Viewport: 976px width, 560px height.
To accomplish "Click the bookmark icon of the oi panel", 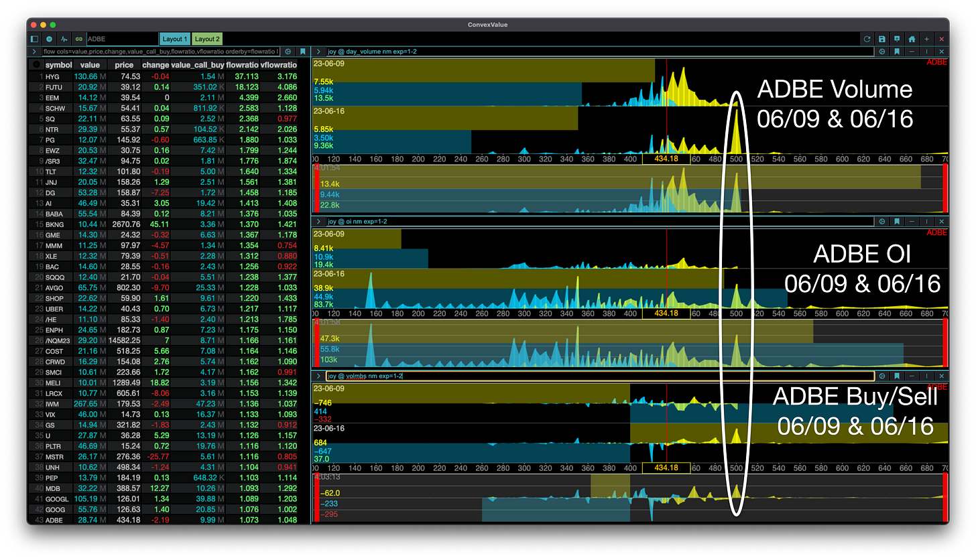I will pos(897,221).
